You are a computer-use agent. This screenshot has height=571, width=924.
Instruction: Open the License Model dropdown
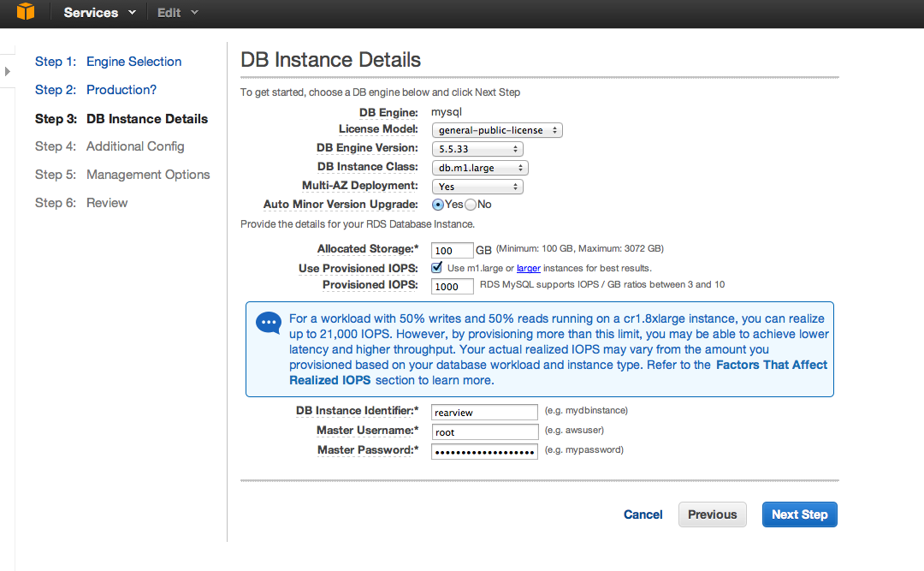(x=497, y=130)
